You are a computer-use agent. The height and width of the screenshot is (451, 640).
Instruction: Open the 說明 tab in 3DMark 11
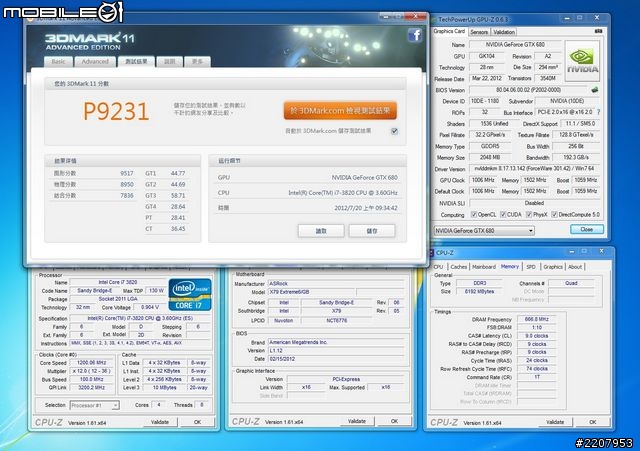[x=169, y=62]
